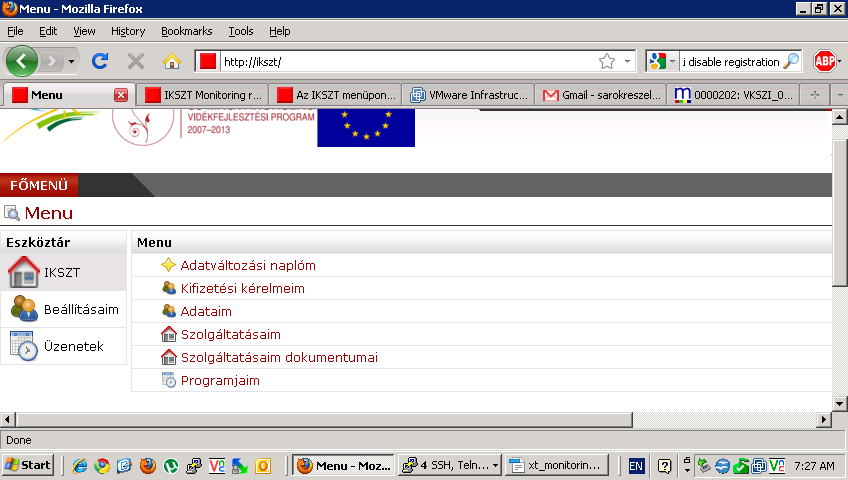The image size is (848, 480).
Task: Click the FŐMENÜ red button
Action: click(x=39, y=185)
